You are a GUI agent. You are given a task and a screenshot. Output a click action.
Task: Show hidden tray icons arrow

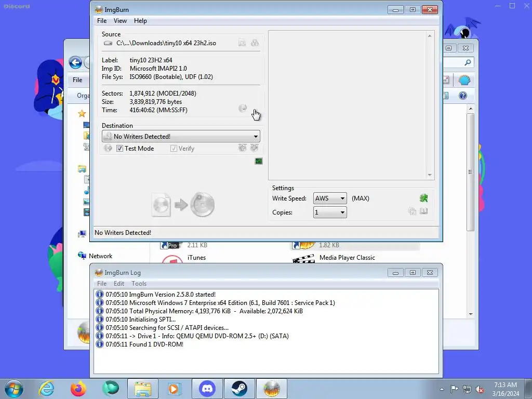(442, 389)
